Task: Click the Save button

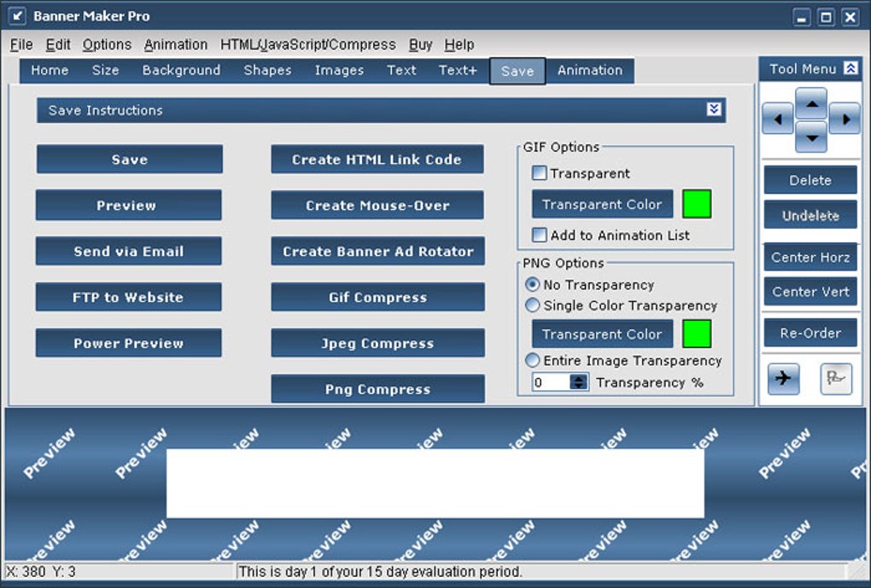Action: point(130,160)
